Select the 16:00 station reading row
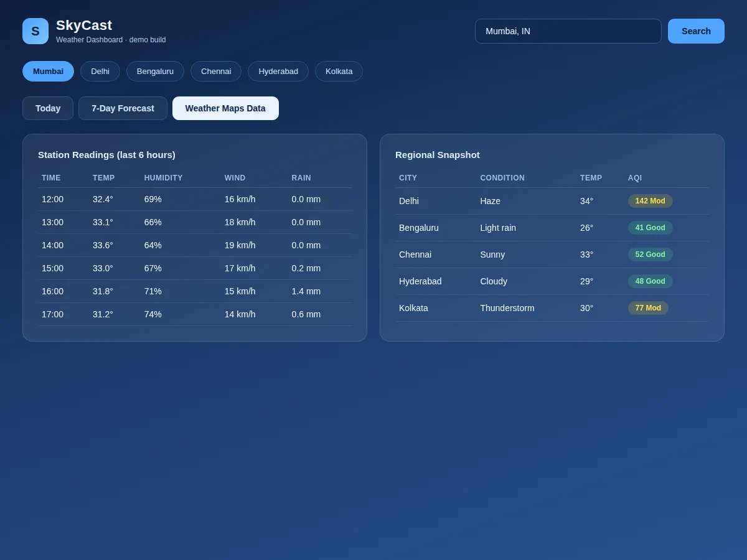The image size is (747, 560). (x=195, y=291)
